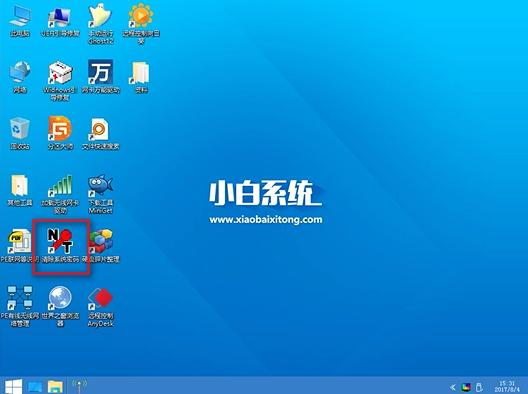The width and height of the screenshot is (528, 394).
Task: Open the MiniGet download tool fish icon
Action: tap(100, 194)
